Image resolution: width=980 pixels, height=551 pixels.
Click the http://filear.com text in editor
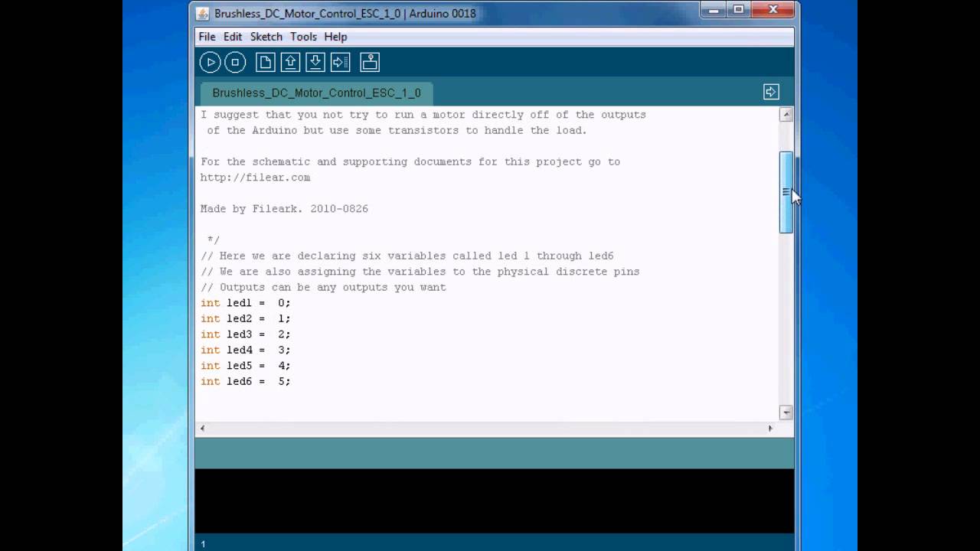(256, 178)
